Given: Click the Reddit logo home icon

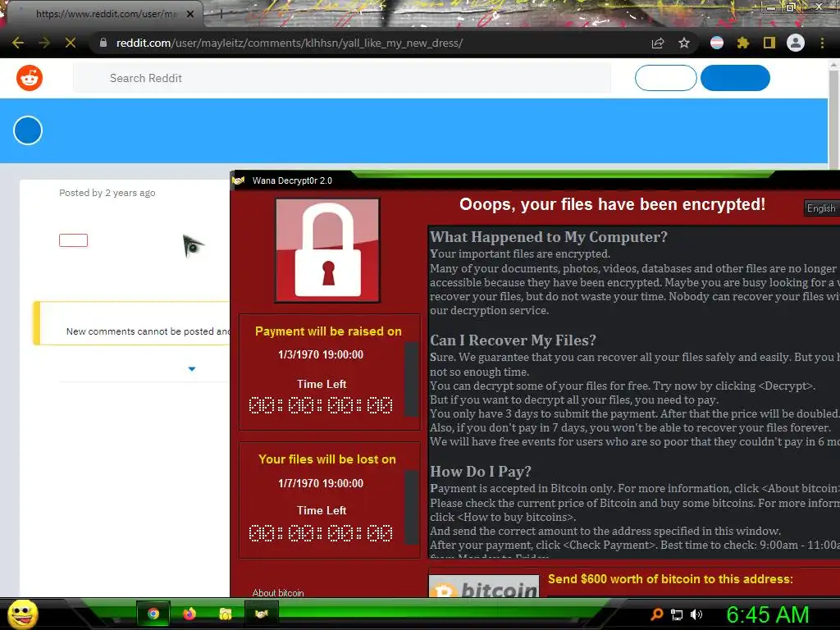Looking at the screenshot, I should pyautogui.click(x=30, y=78).
